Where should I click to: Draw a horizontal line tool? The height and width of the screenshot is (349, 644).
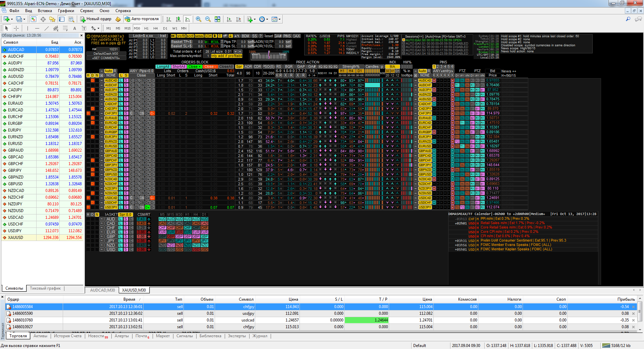tap(37, 28)
